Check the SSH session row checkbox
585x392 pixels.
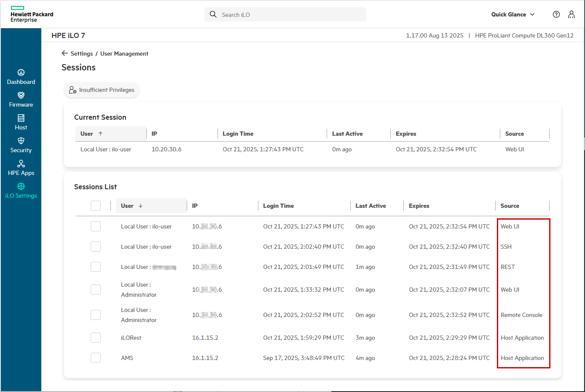96,247
